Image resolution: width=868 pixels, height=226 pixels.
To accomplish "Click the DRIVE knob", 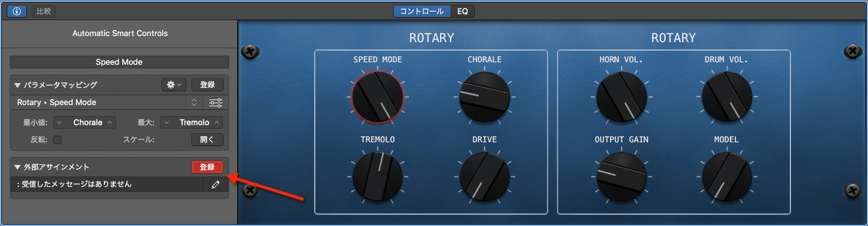I will 485,177.
